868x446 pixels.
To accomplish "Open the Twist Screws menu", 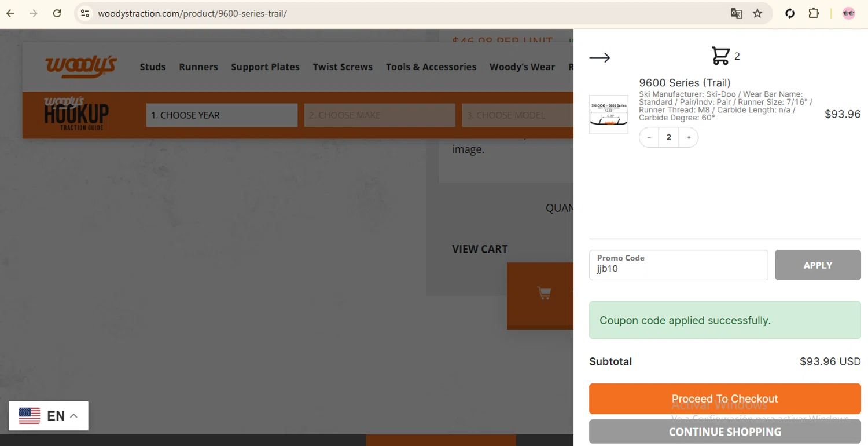I will coord(343,67).
